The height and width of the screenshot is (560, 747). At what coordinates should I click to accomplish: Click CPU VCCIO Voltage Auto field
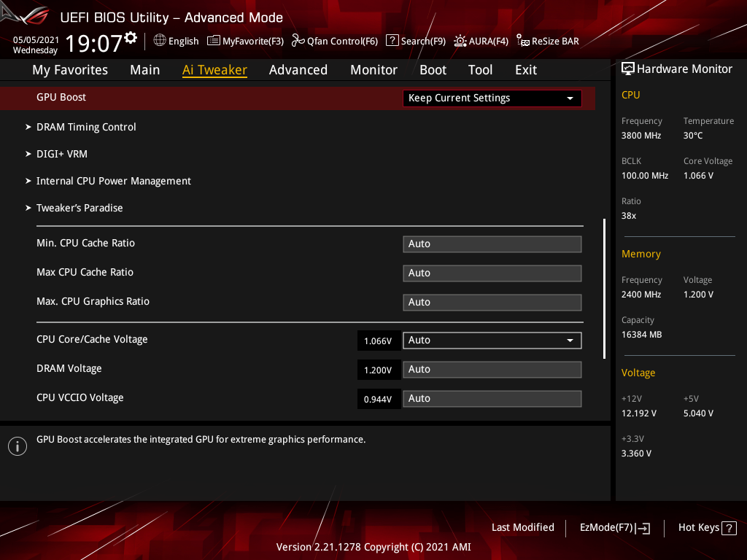(x=492, y=399)
